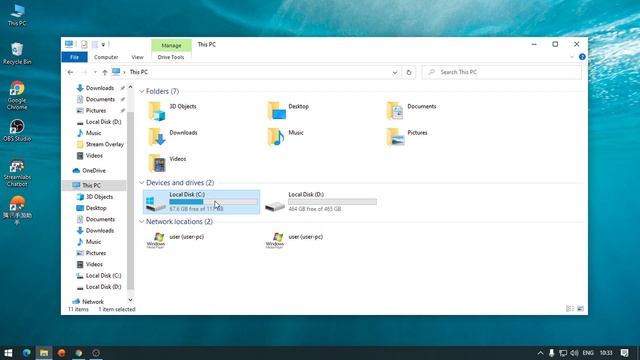
Task: Click Properties quick access toolbar icon
Action: pos(84,44)
